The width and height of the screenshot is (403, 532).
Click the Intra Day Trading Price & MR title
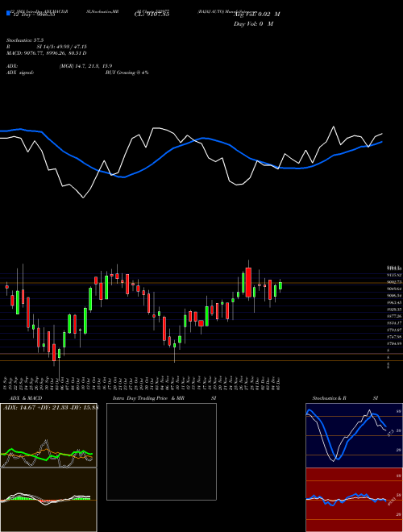click(148, 398)
